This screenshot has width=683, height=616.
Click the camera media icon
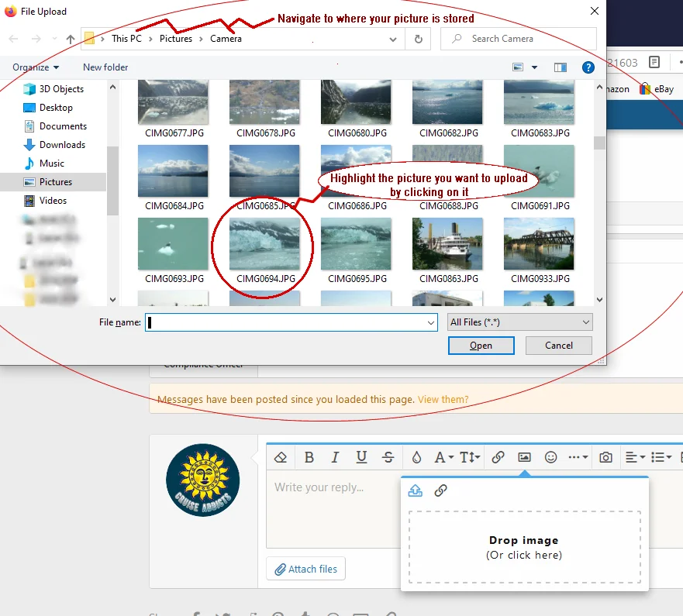coord(606,457)
